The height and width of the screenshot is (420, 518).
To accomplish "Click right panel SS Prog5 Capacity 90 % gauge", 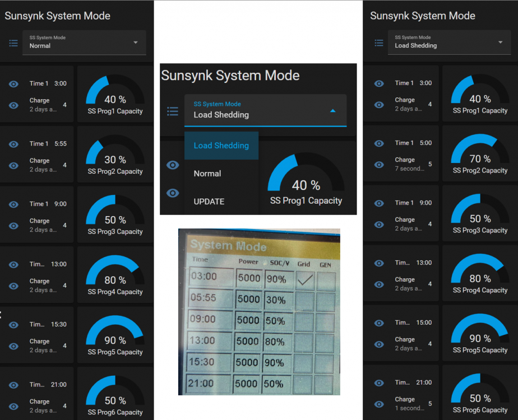I will 480,333.
